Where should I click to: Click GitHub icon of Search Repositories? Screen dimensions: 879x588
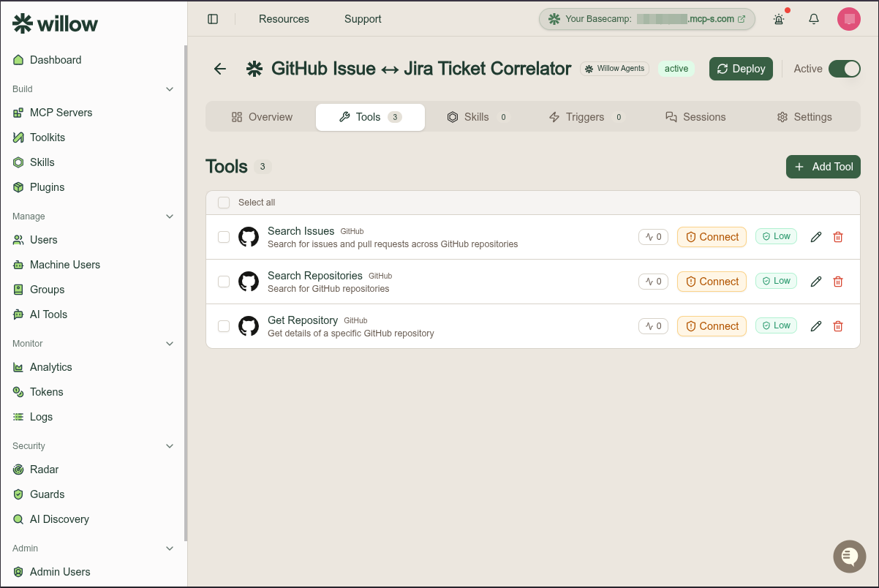(249, 282)
